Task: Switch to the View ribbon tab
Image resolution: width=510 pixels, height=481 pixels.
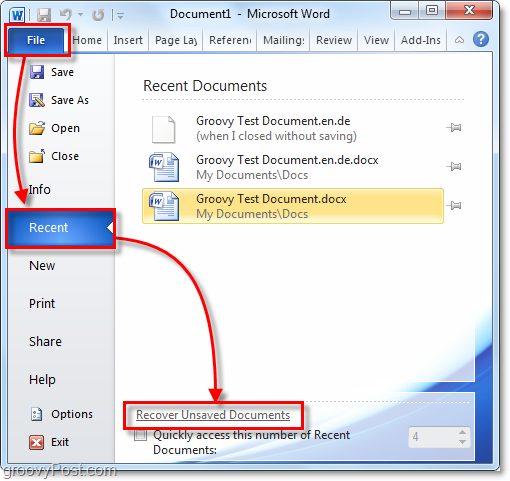Action: [376, 40]
